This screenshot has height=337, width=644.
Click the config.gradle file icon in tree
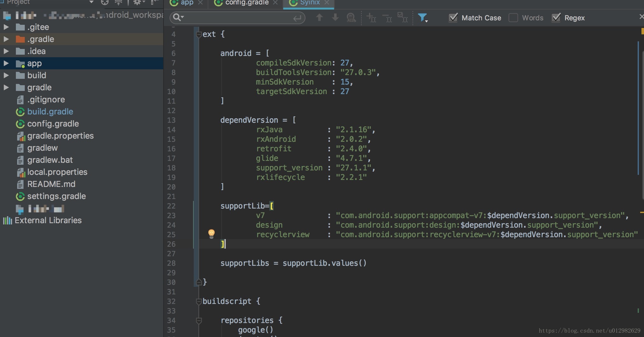[x=20, y=124]
